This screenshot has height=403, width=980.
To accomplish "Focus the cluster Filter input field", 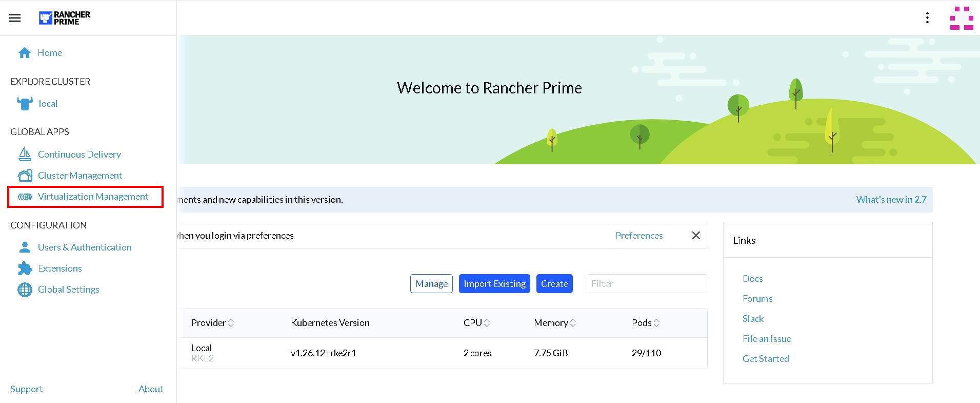I will click(646, 284).
